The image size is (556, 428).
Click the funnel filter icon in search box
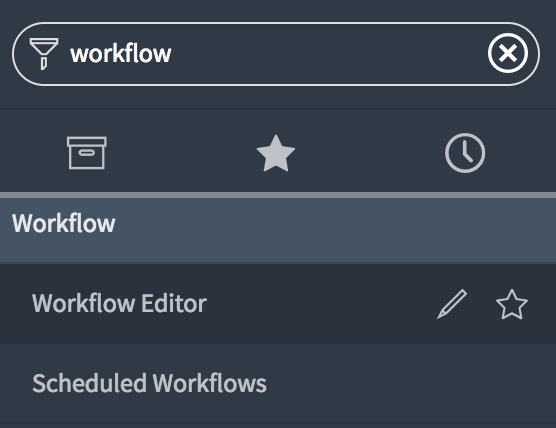point(44,54)
